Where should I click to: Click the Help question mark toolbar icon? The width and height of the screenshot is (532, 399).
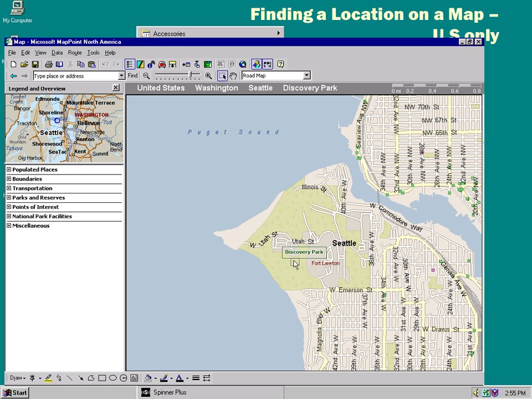click(x=280, y=64)
